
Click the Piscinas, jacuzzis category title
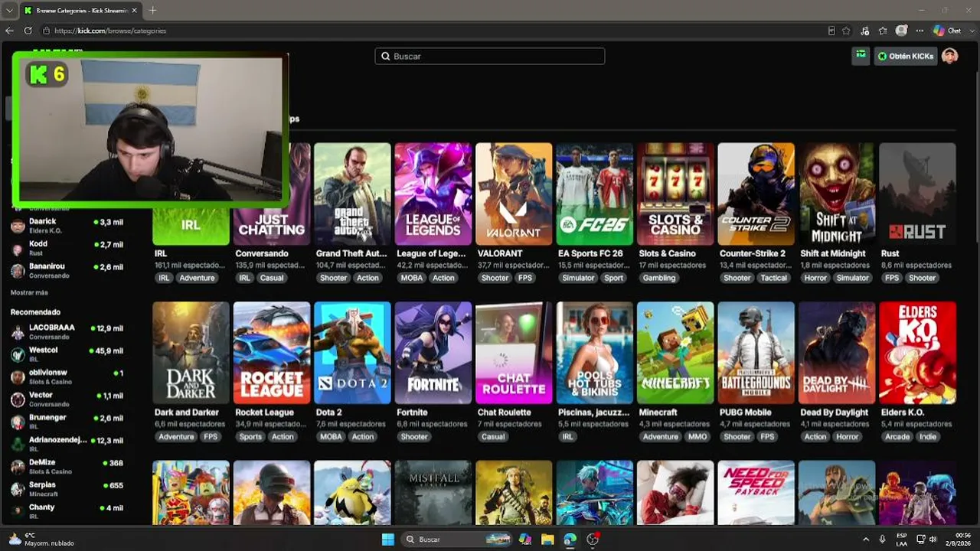(x=594, y=412)
